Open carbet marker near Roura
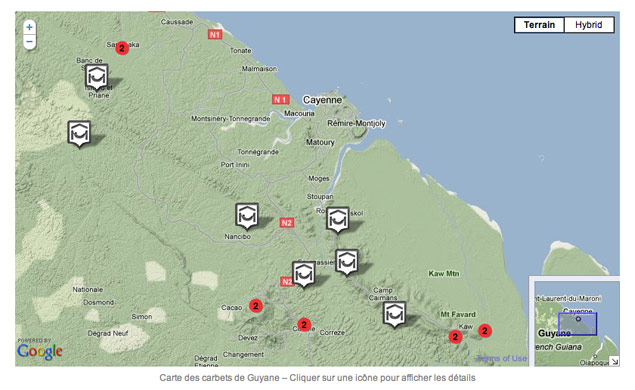Screen dimensions: 635x390 [x=338, y=220]
